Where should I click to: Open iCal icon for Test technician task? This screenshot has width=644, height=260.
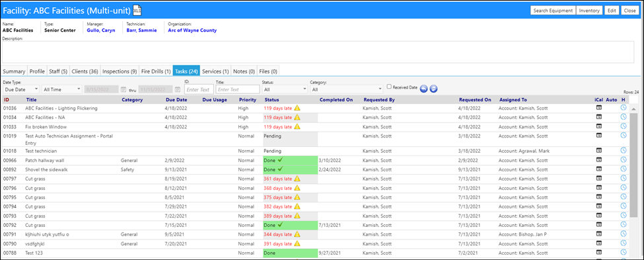pos(599,151)
